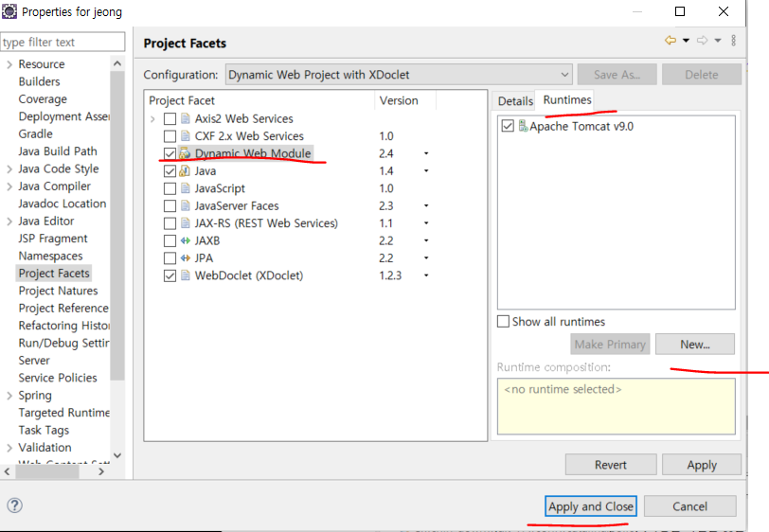Uncheck the Java facet checkbox
Image resolution: width=769 pixels, height=532 pixels.
[x=170, y=171]
